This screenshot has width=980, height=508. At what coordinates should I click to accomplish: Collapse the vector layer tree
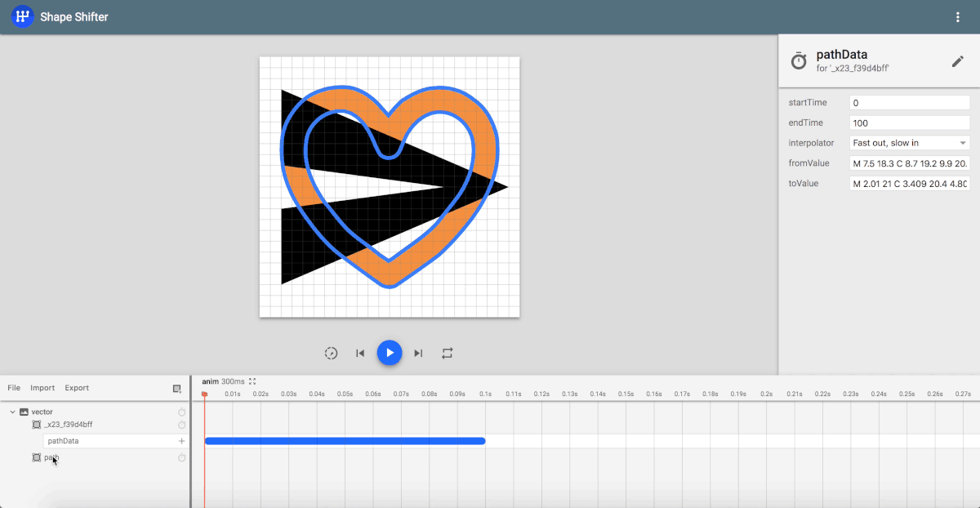[12, 412]
